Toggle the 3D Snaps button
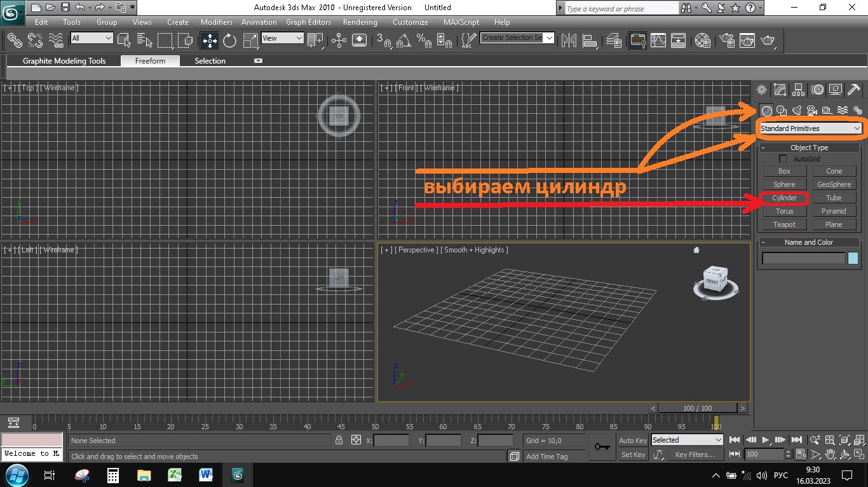 tap(384, 40)
